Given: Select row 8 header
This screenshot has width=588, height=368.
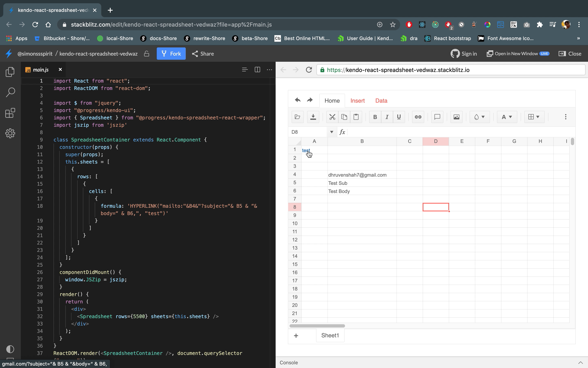Looking at the screenshot, I should 295,207.
